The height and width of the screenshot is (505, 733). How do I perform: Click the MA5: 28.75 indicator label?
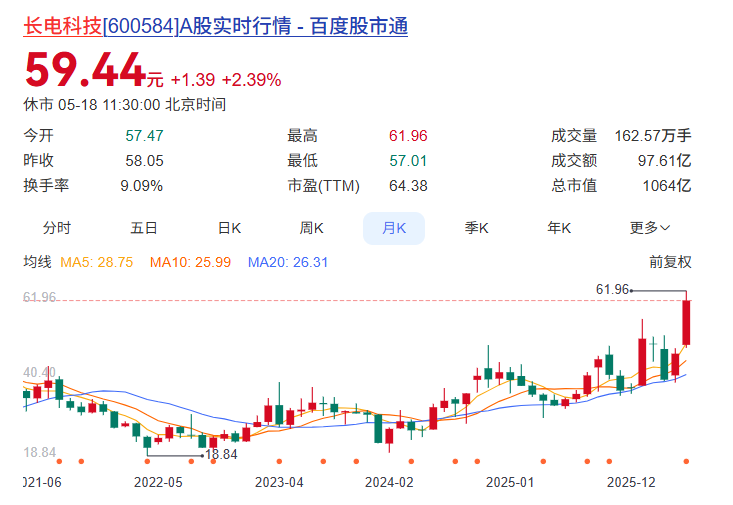tap(97, 262)
